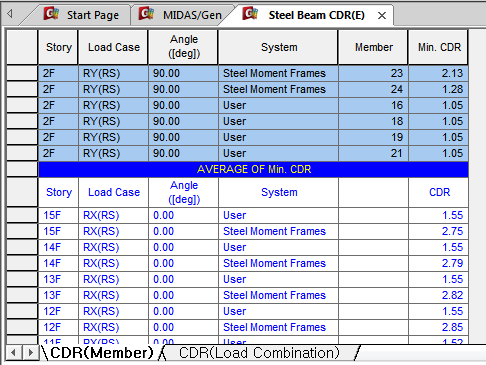The height and width of the screenshot is (365, 486).
Task: Click 14F Steel Moment Frames system cell
Action: [x=278, y=263]
